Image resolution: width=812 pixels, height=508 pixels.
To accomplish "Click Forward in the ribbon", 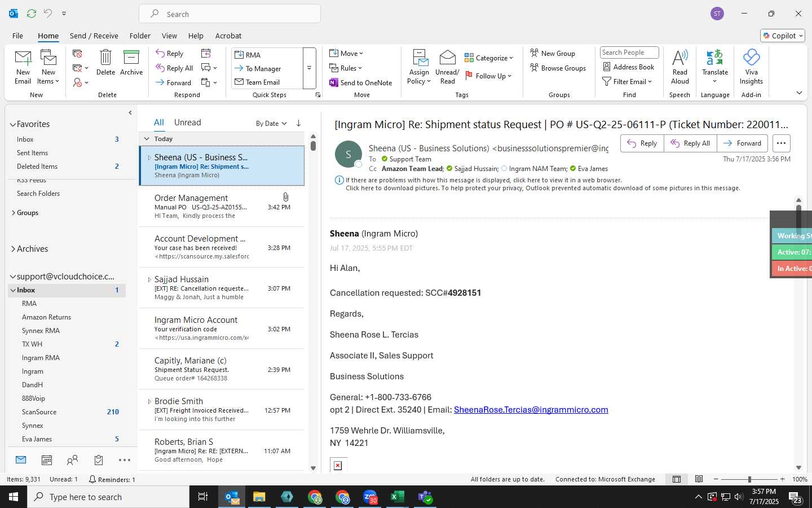I will click(x=174, y=83).
